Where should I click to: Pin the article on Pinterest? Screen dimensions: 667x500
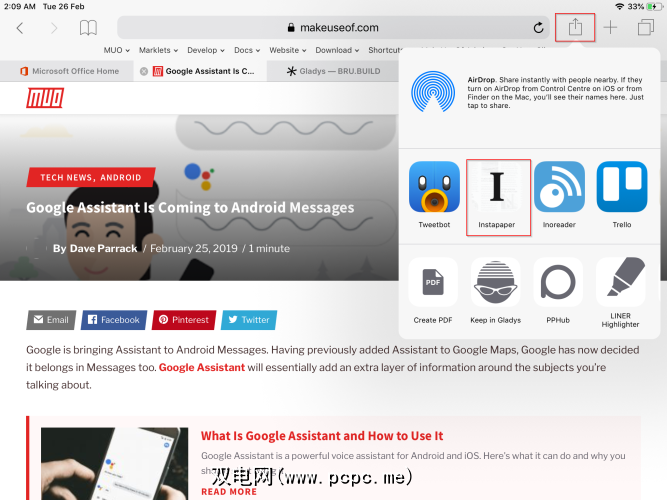coord(184,320)
